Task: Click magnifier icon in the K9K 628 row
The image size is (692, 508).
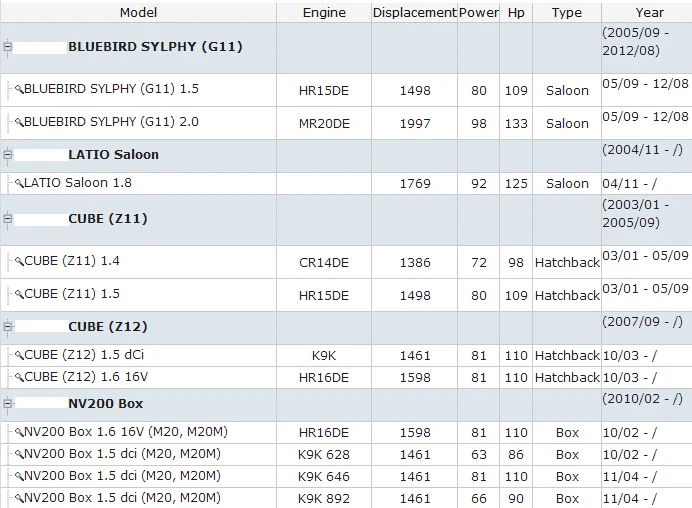Action: tap(19, 454)
